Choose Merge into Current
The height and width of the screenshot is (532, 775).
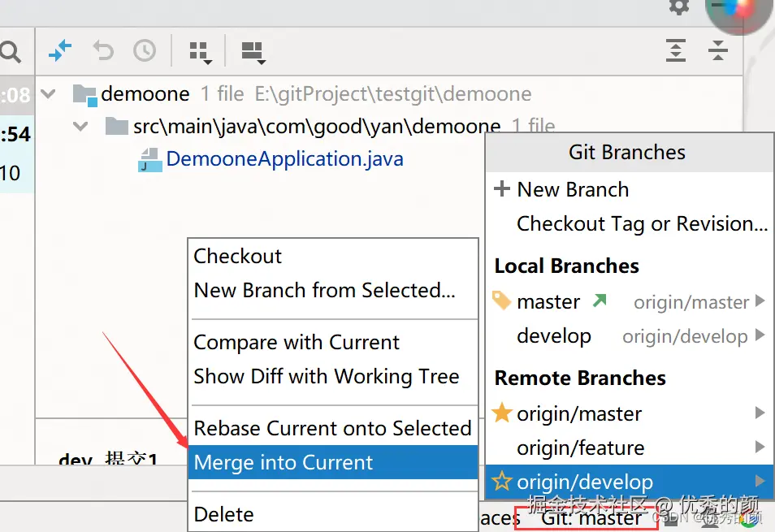[x=284, y=463]
